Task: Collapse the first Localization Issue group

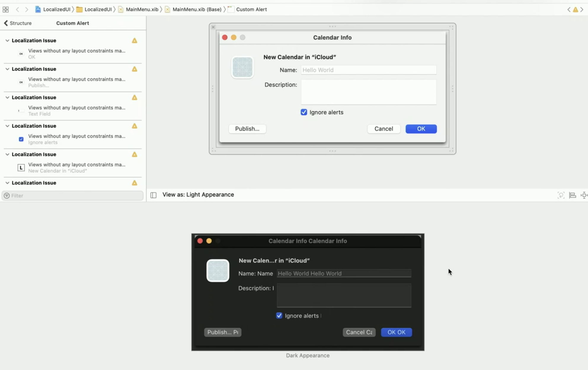Action: (x=7, y=41)
